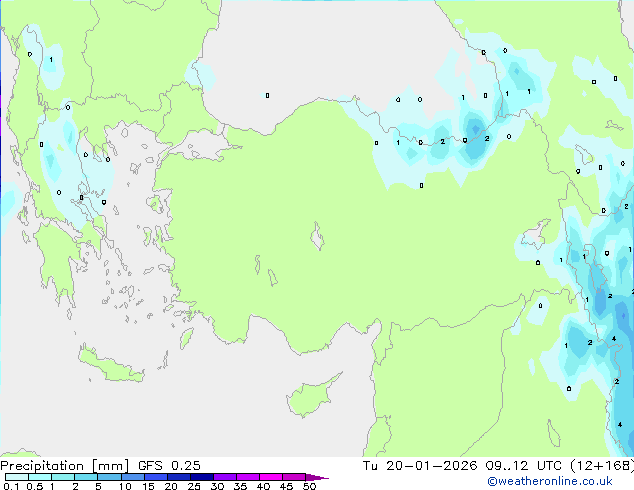
Task: Click the "10" legend scale label
Action: pyautogui.click(x=125, y=486)
